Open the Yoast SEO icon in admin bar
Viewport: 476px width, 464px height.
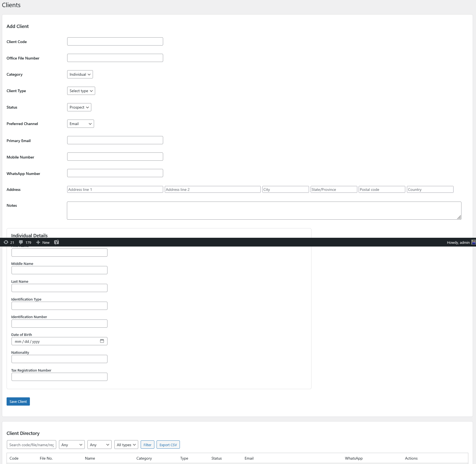[56, 242]
